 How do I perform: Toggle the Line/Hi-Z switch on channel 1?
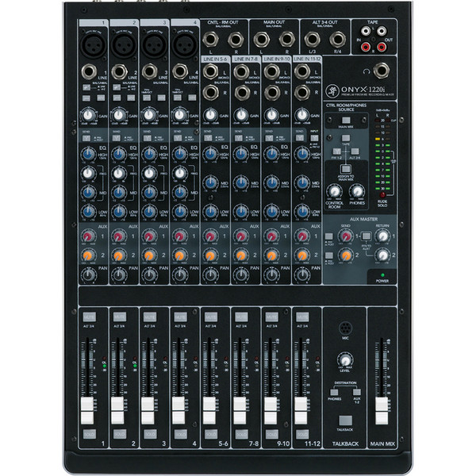coord(86,87)
